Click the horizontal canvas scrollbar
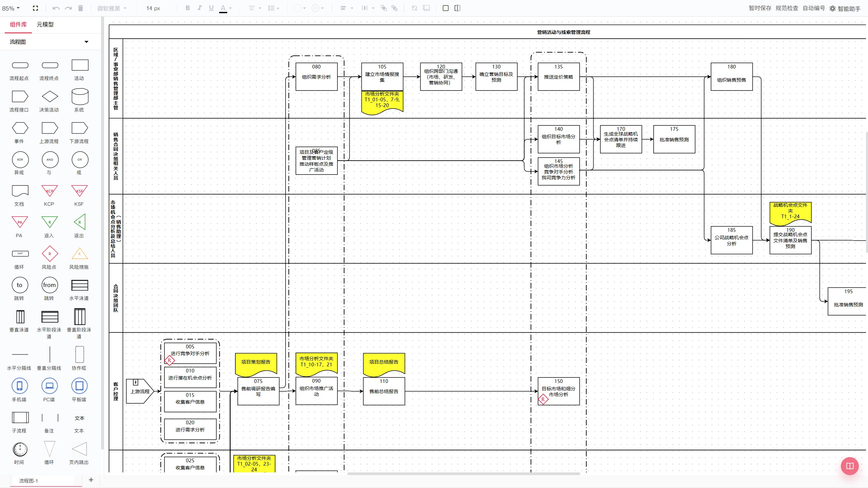 pyautogui.click(x=464, y=474)
